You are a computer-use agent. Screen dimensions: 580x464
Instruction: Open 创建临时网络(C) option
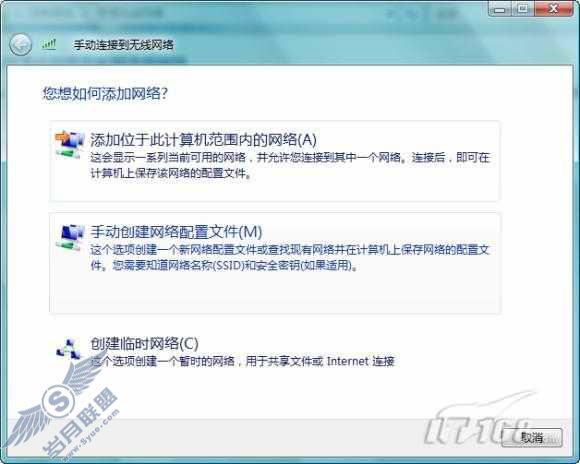[x=144, y=344]
